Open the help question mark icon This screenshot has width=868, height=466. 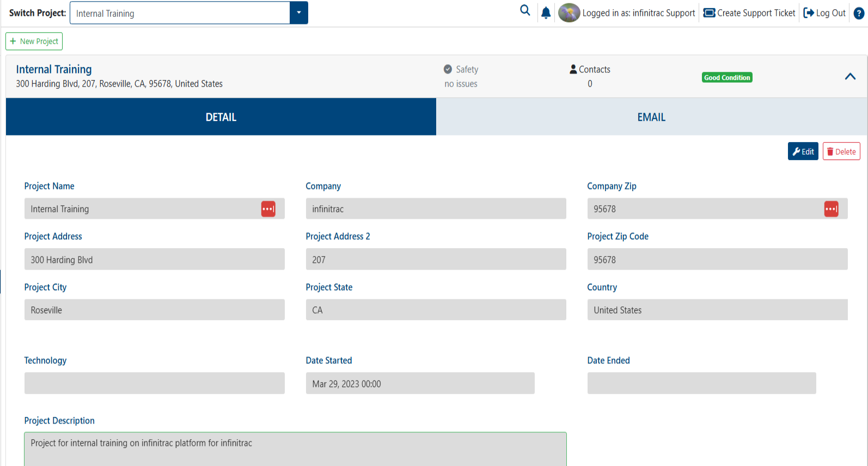tap(859, 13)
